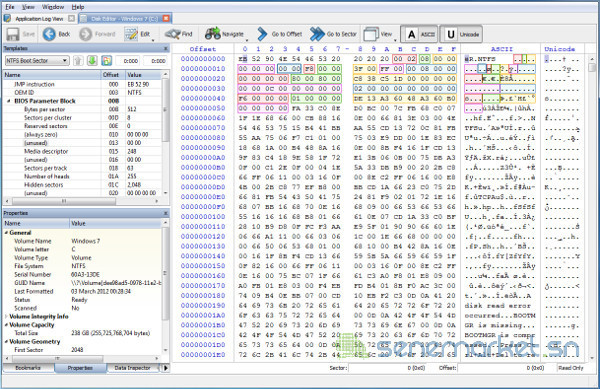
Task: Collapse the General properties group
Action: tap(7, 233)
